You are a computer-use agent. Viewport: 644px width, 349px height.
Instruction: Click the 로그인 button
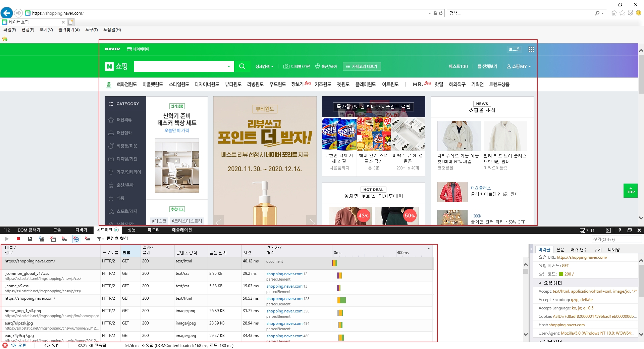coord(515,49)
